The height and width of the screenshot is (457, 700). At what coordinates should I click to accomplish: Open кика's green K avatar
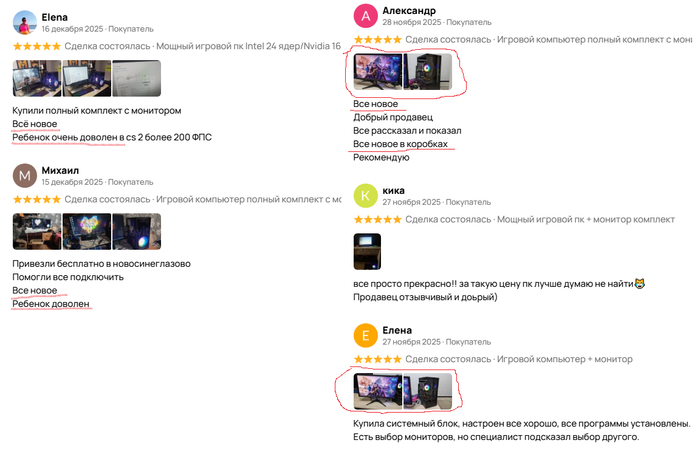click(x=366, y=195)
